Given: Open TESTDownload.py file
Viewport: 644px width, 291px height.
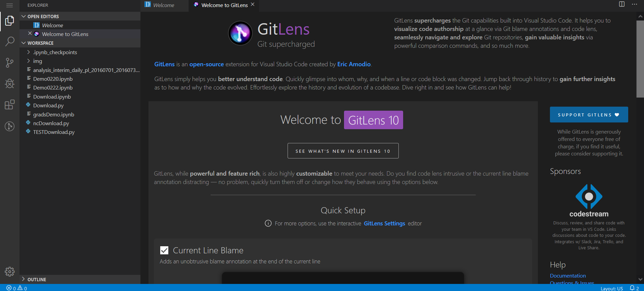Looking at the screenshot, I should pyautogui.click(x=80, y=132).
